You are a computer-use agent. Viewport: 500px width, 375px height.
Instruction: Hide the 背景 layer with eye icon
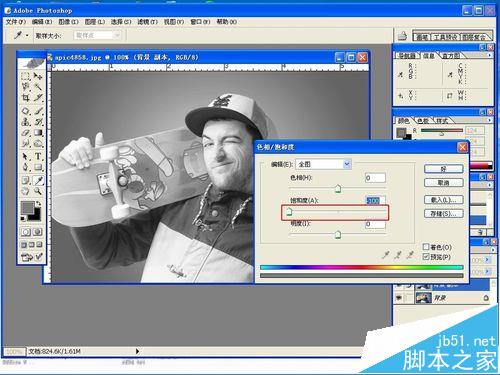399,298
